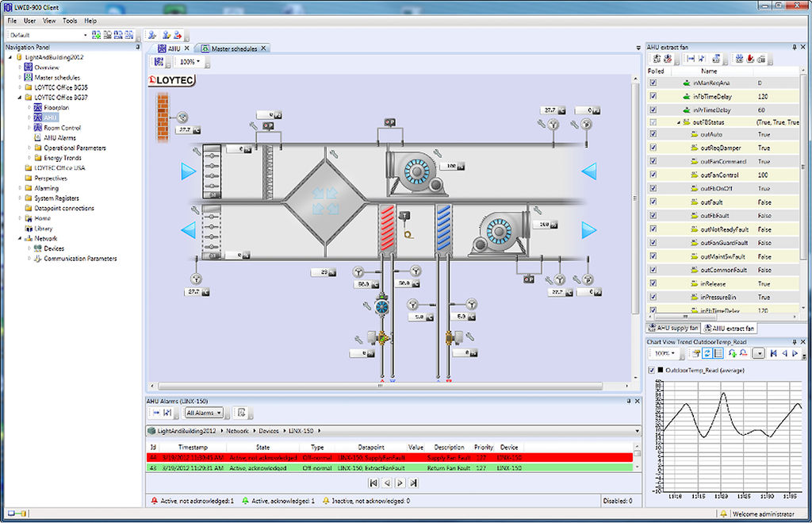Select the red Supply Fan Fault alarm row
812x523 pixels.
click(389, 458)
